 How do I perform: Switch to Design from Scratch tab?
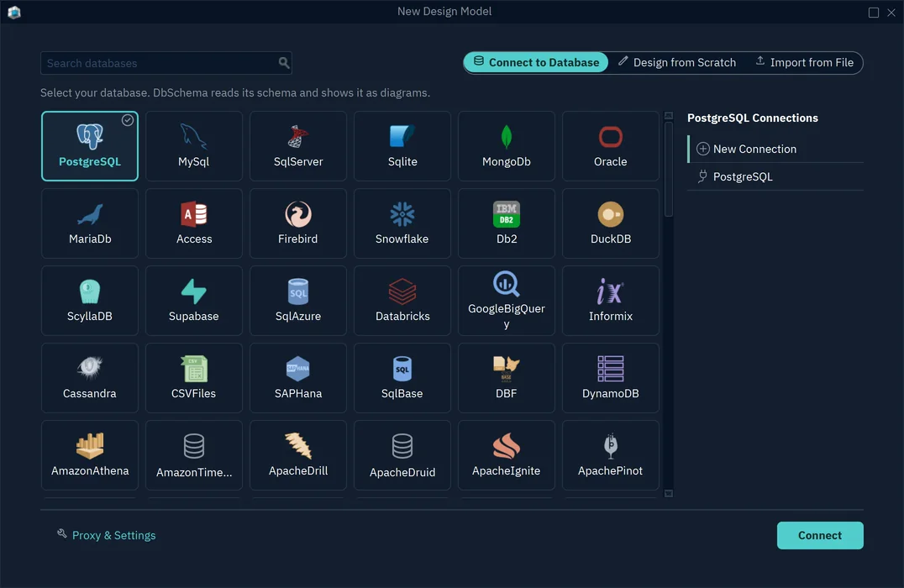tap(677, 62)
